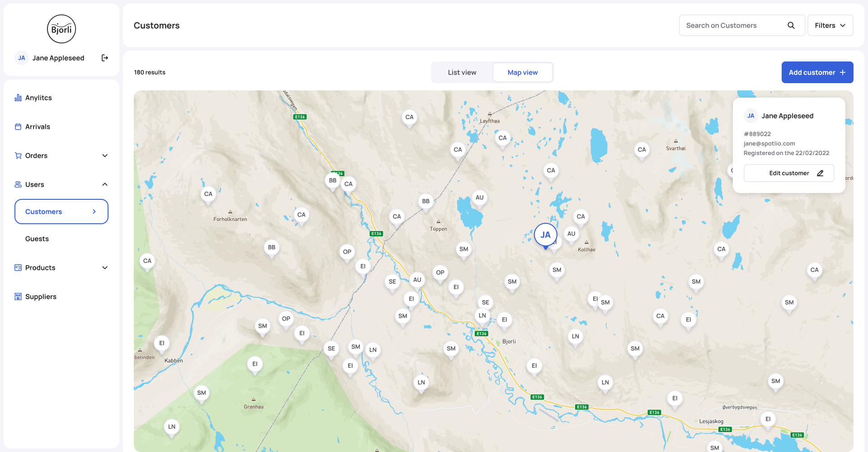This screenshot has width=868, height=452.
Task: Collapse the Users section chevron
Action: [105, 184]
